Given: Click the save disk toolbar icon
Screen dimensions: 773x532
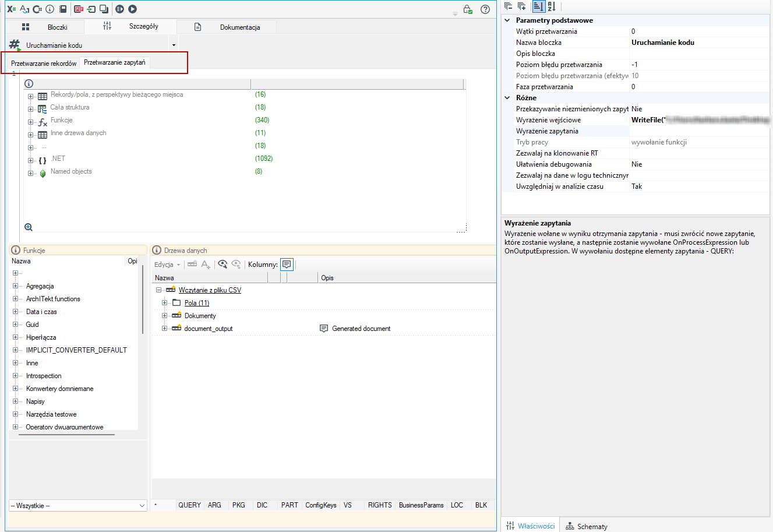Looking at the screenshot, I should 62,9.
